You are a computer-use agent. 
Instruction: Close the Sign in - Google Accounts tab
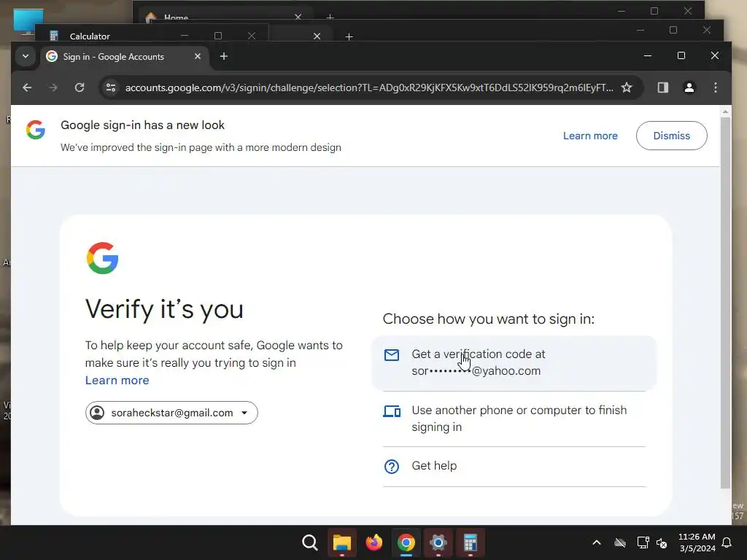coord(198,56)
